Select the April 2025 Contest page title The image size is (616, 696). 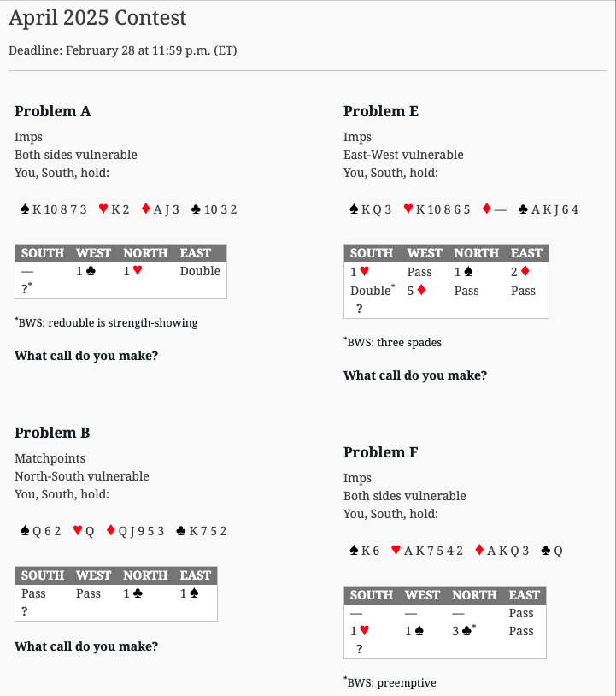(x=97, y=18)
